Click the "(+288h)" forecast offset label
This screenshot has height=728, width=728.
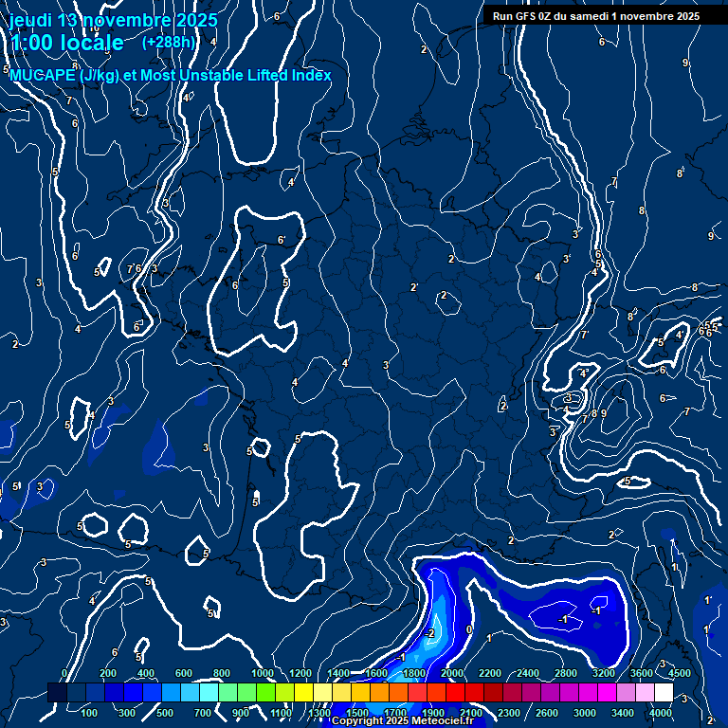[x=169, y=43]
